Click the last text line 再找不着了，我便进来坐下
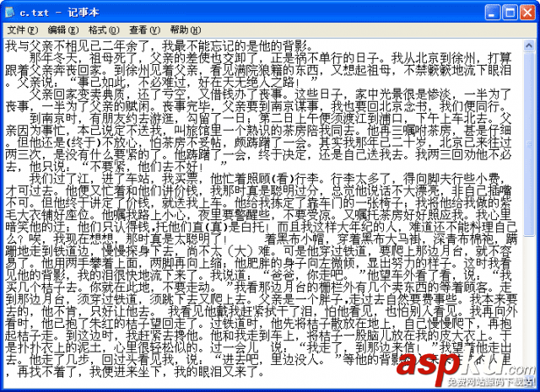Image resolution: width=540 pixels, height=392 pixels. (135, 371)
